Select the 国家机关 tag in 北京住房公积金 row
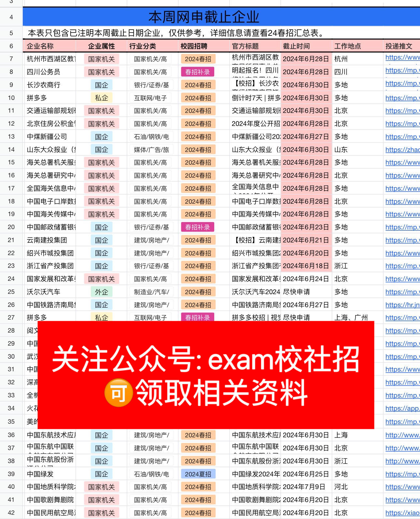The image size is (420, 519). 101,124
